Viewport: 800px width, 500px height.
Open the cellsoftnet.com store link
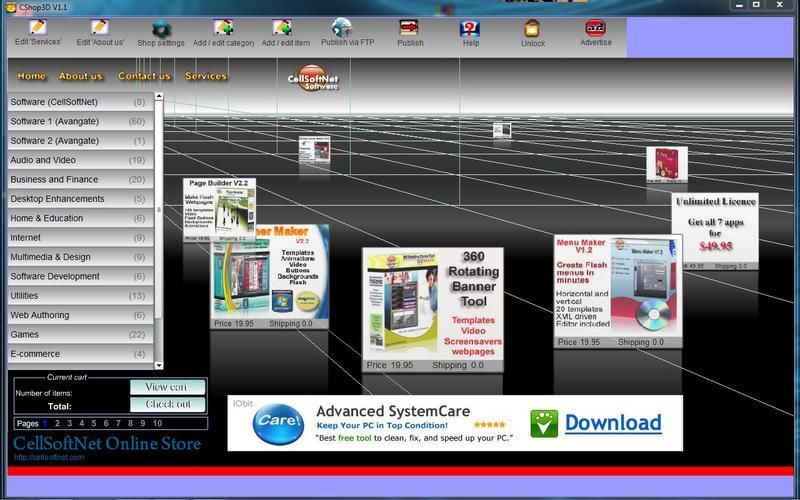(49, 458)
